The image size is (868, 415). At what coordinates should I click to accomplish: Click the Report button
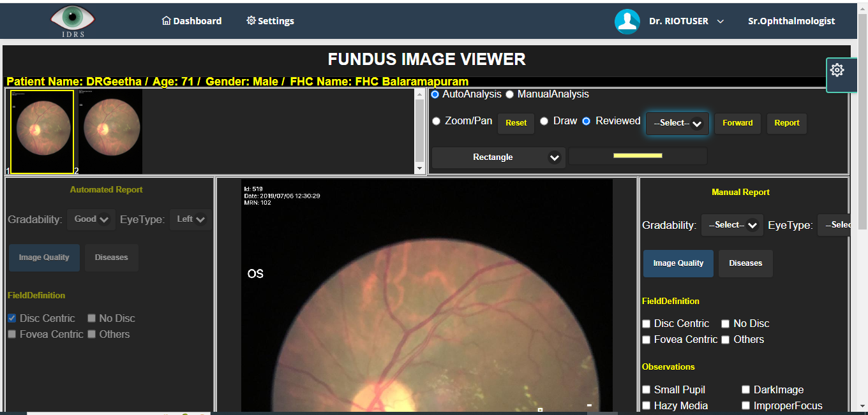pos(787,123)
